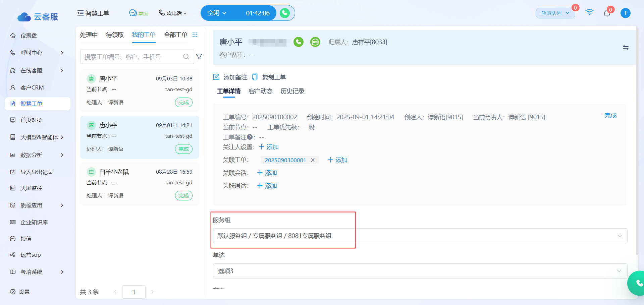Open linked ticket 2025090300001
This screenshot has width=644, height=305.
(285, 160)
